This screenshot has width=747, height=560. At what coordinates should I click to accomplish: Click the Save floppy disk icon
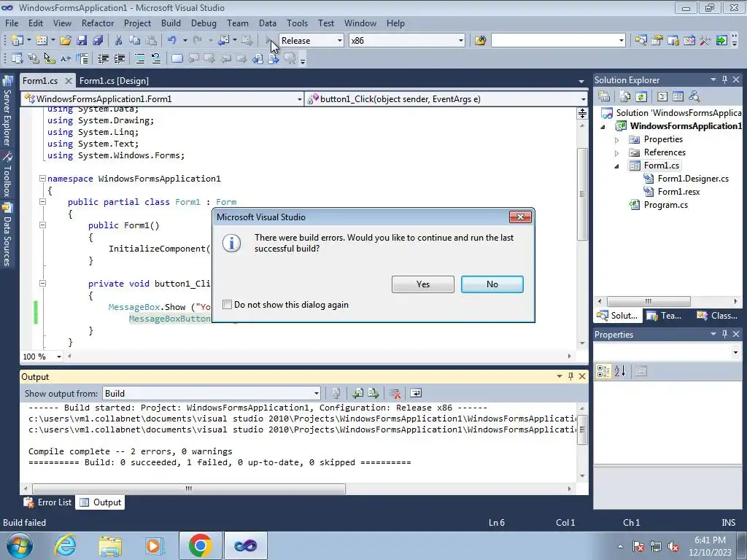(x=82, y=41)
